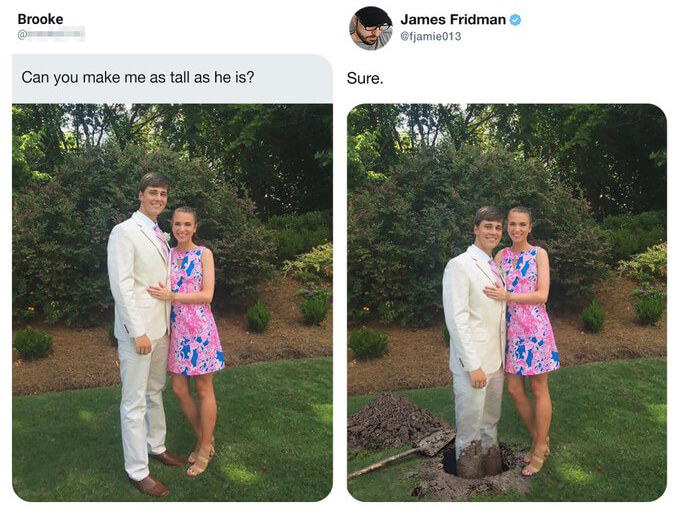
Task: Open the @fjamie013 handle link
Action: pyautogui.click(x=430, y=36)
